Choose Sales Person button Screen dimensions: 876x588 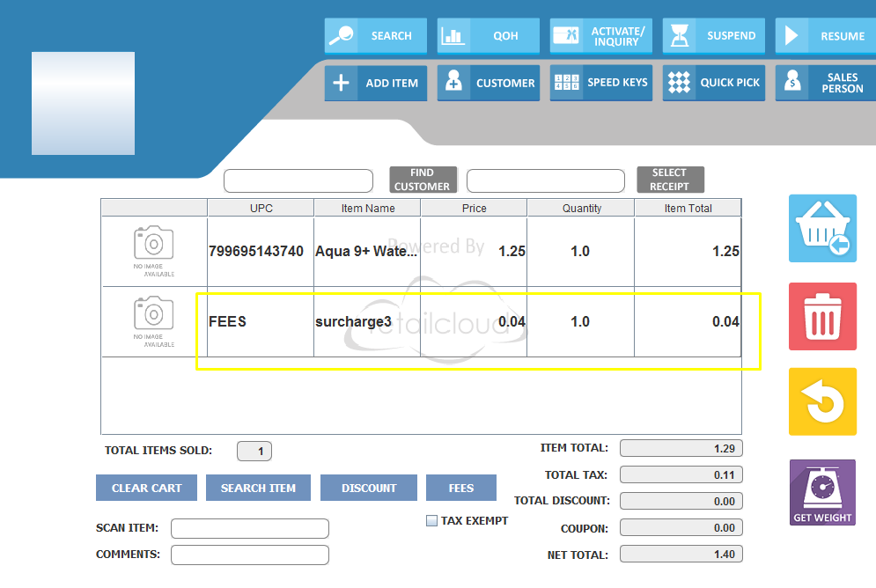click(825, 83)
